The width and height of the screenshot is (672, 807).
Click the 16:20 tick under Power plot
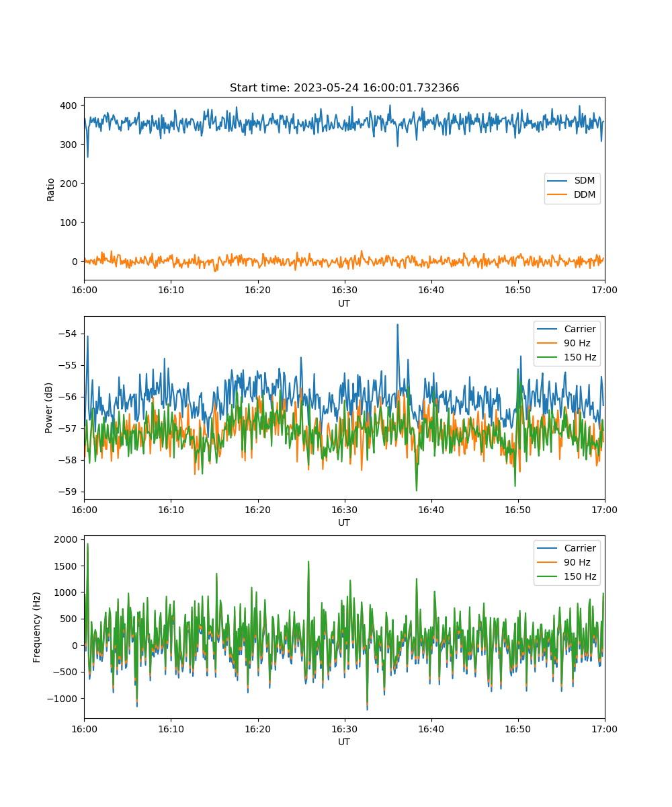(x=257, y=508)
